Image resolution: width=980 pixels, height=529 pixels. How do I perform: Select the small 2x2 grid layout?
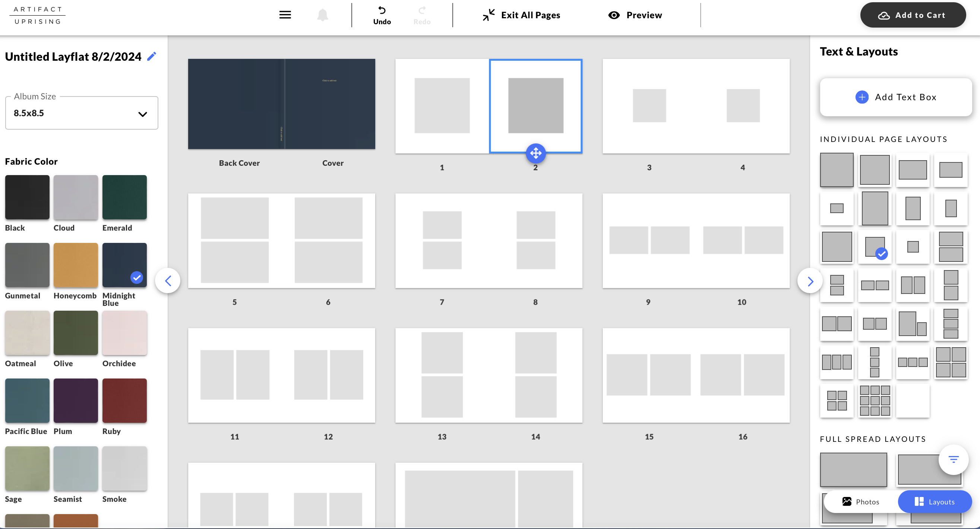tap(837, 400)
